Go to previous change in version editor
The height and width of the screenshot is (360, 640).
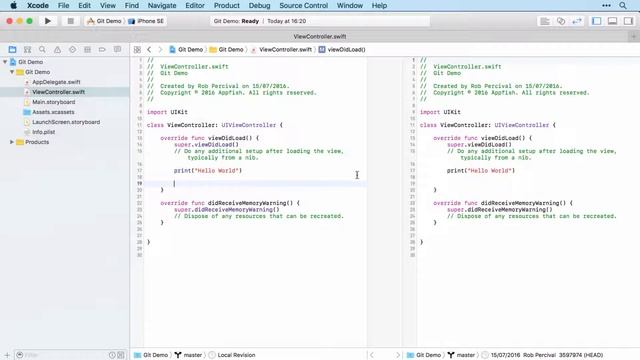coord(371,355)
